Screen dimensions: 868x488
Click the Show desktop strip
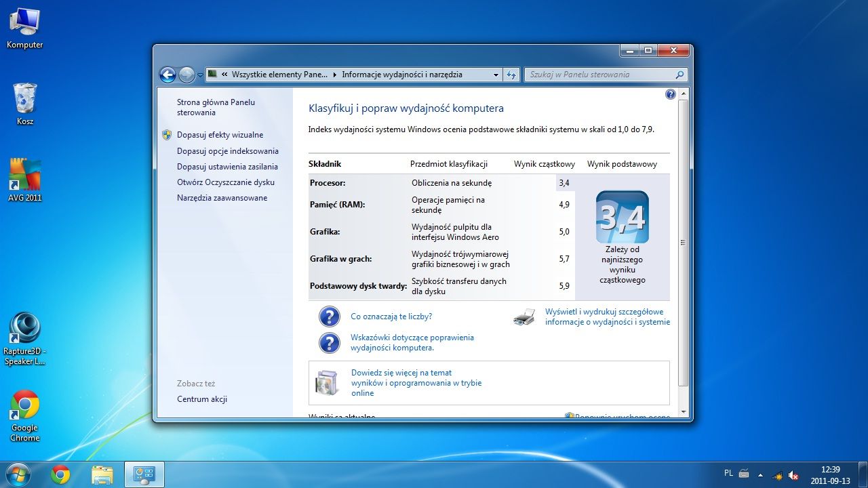click(863, 474)
